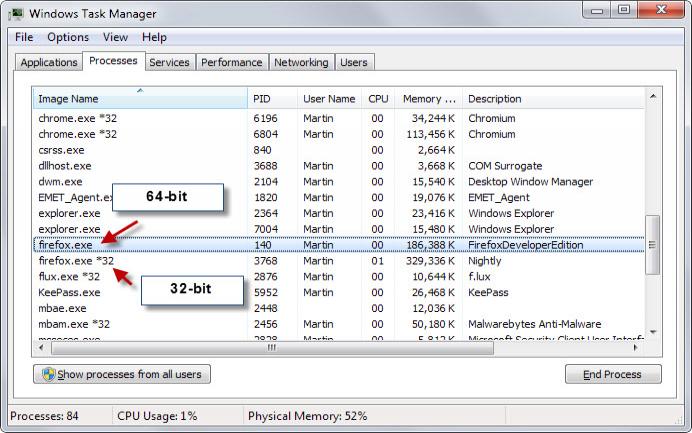Select the flux.exe *32 process
The image size is (692, 433).
[x=338, y=277]
